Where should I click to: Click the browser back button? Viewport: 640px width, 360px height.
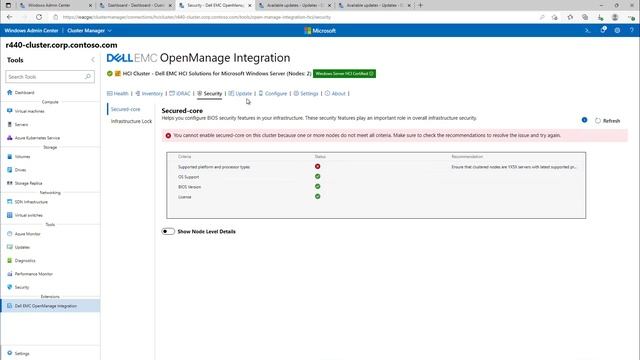[x=9, y=17]
